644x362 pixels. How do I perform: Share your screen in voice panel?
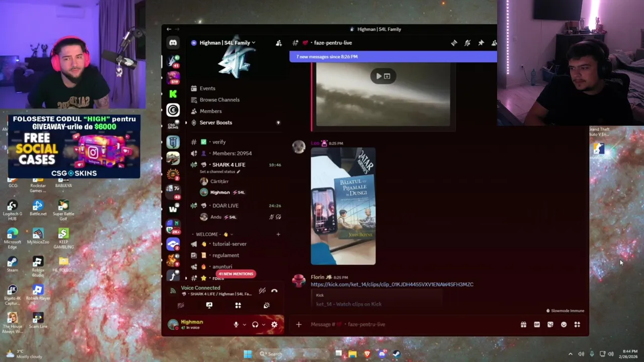[209, 305]
